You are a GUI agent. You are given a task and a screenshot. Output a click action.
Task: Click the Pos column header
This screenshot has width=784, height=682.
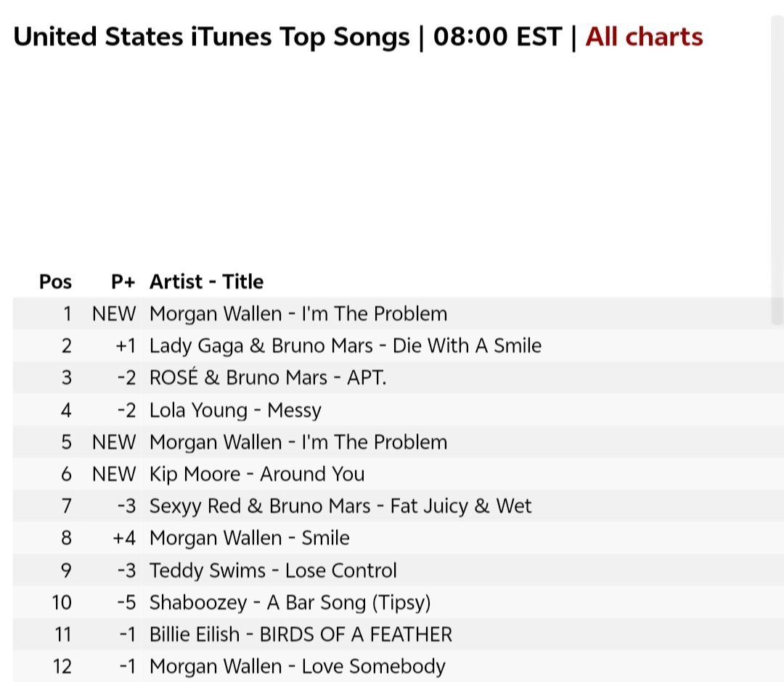point(55,282)
